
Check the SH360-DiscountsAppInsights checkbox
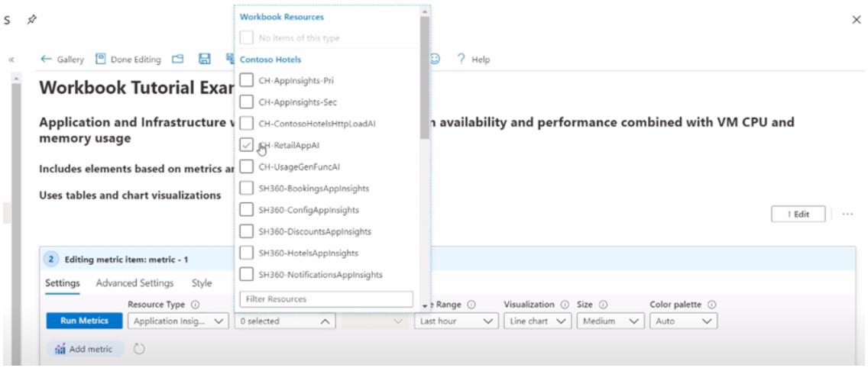(x=247, y=231)
